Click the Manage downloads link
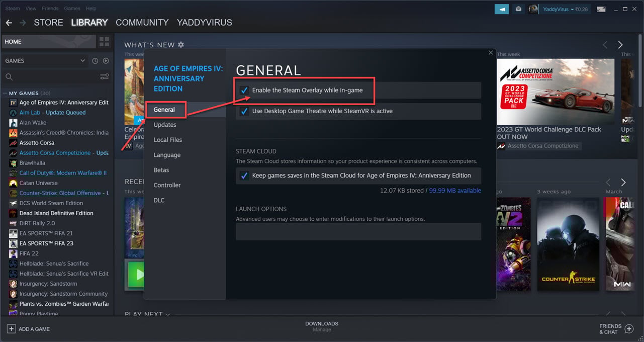 click(x=322, y=330)
